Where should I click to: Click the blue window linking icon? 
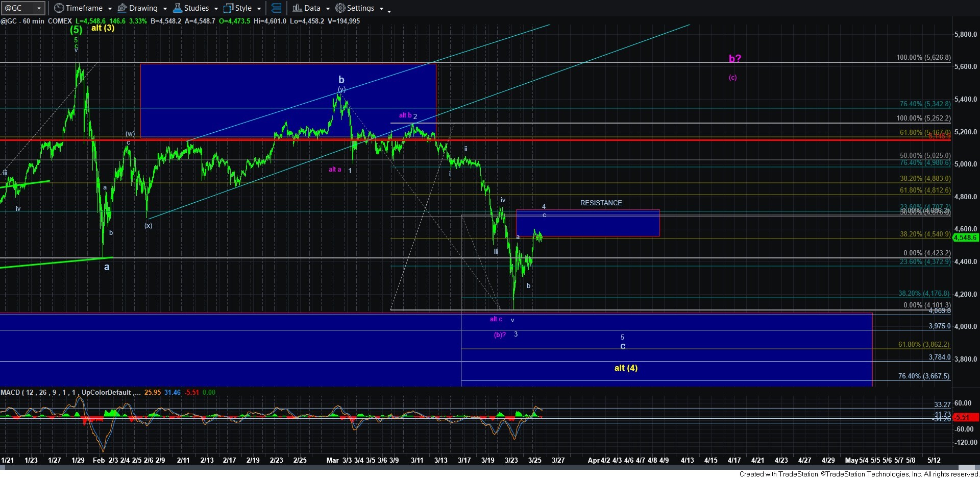click(276, 8)
